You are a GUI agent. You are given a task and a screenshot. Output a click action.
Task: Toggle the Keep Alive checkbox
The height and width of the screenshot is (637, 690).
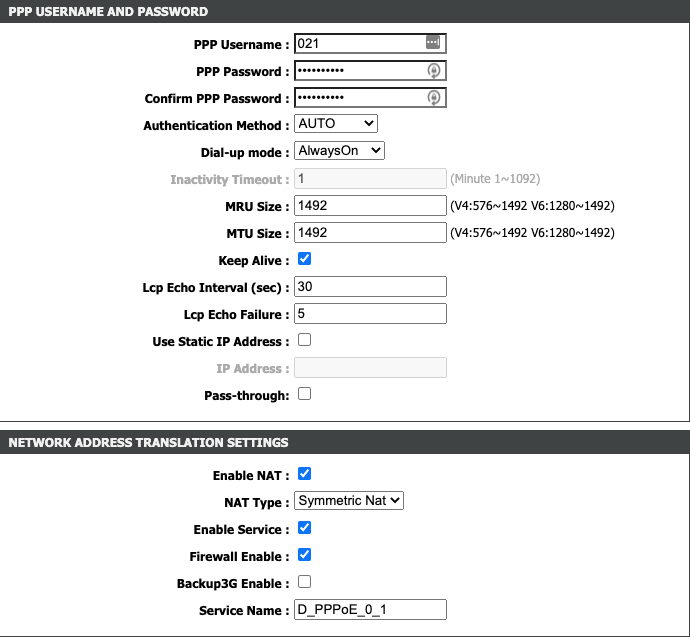point(305,259)
